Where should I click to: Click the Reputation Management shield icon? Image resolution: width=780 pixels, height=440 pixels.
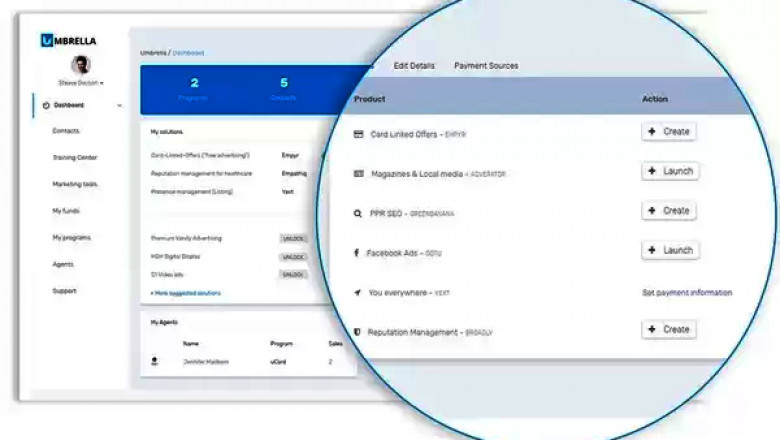pyautogui.click(x=358, y=332)
